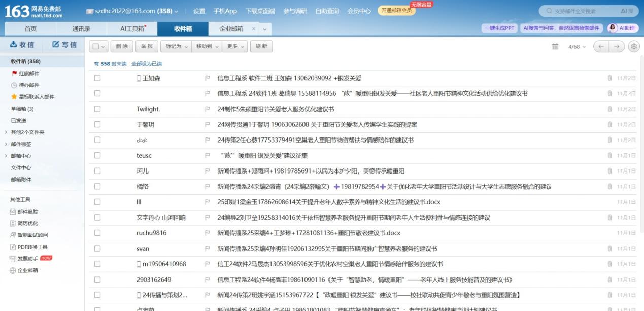Flag the email from 王如森
Image resolution: width=644 pixels, height=311 pixels.
click(x=207, y=78)
